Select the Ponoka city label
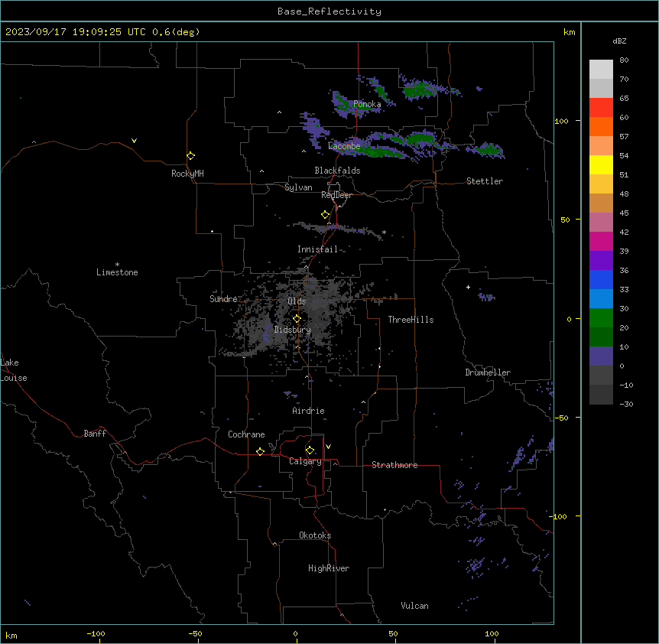 tap(367, 104)
